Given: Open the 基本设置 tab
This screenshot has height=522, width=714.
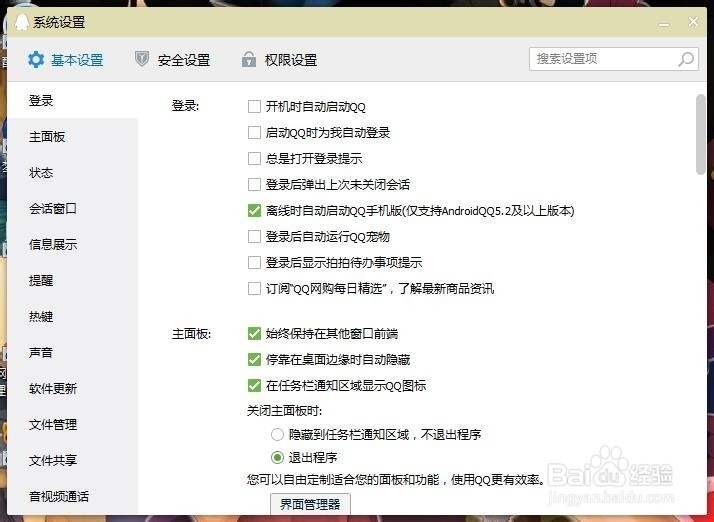Looking at the screenshot, I should pyautogui.click(x=66, y=60).
